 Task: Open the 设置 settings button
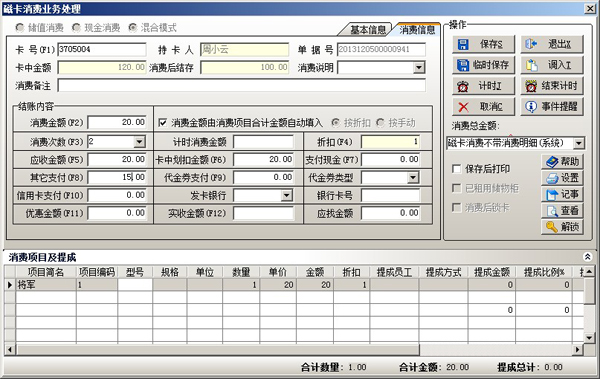coord(562,178)
